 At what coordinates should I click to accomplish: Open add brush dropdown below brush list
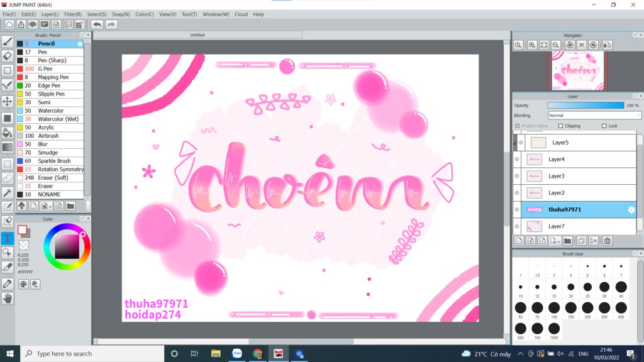(x=46, y=206)
